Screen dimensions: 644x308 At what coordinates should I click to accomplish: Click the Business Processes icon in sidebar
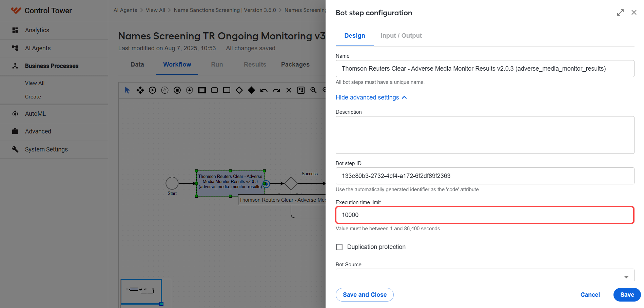[x=15, y=66]
